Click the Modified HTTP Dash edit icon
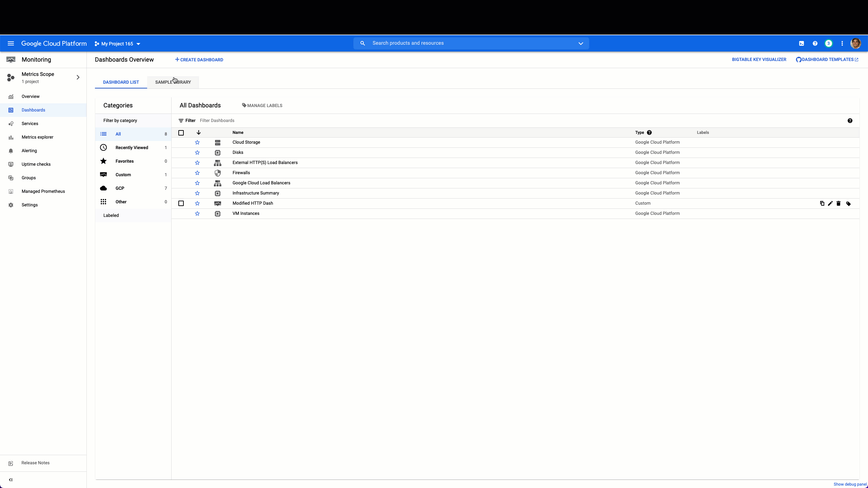The image size is (868, 488). point(830,203)
